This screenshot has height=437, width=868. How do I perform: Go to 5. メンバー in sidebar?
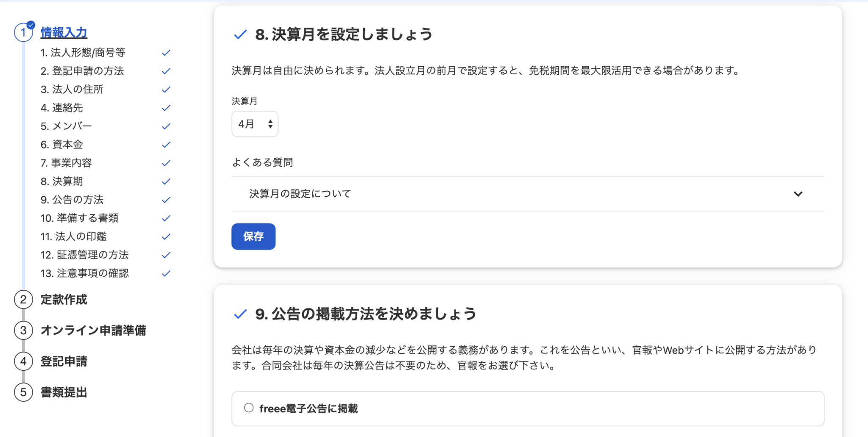click(x=66, y=126)
